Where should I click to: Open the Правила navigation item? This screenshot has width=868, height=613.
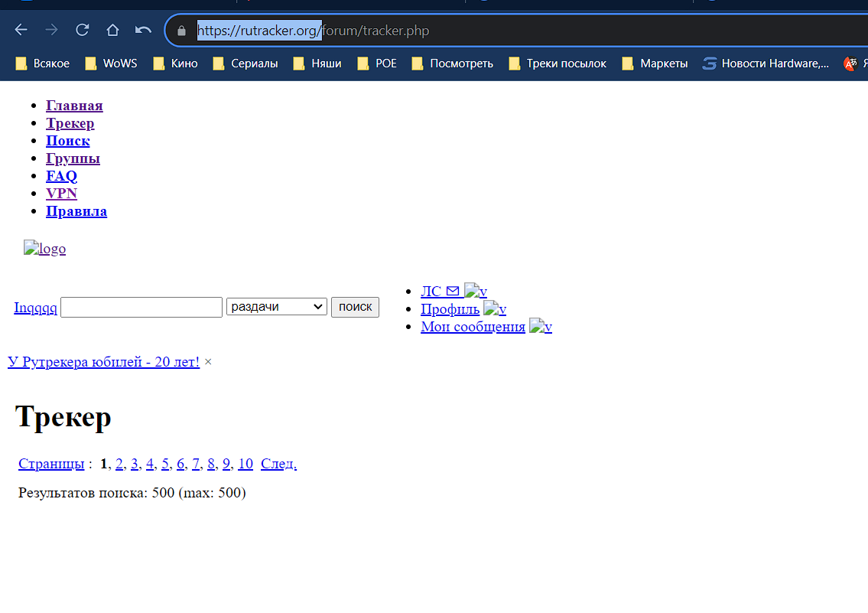(76, 211)
